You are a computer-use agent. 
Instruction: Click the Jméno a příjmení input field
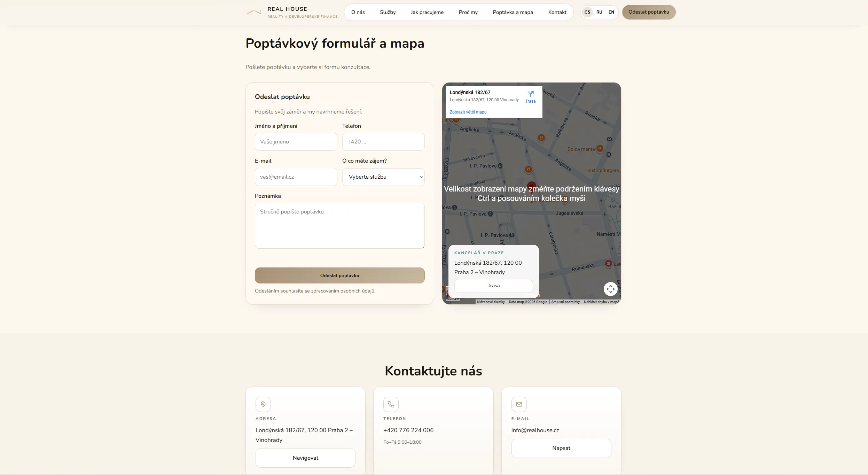(x=296, y=142)
